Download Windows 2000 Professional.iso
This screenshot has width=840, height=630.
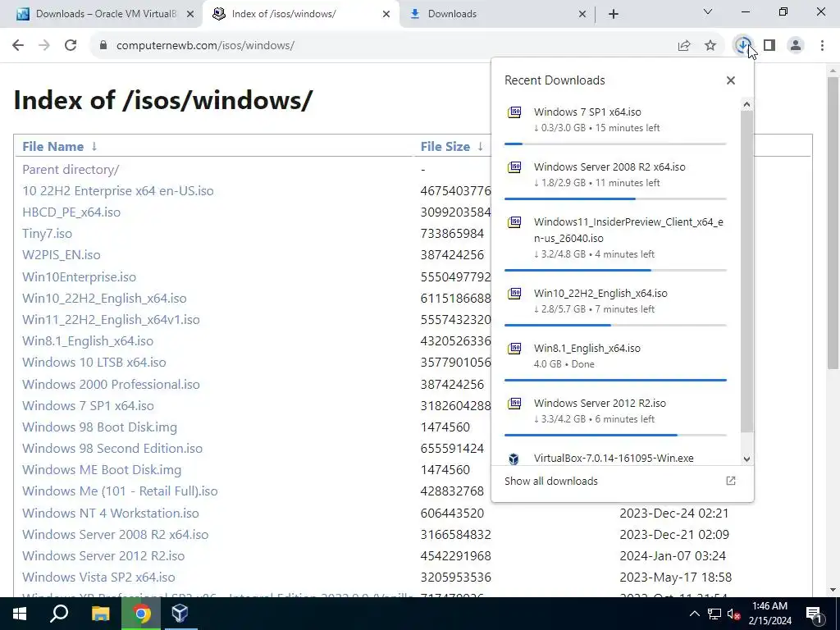point(111,385)
